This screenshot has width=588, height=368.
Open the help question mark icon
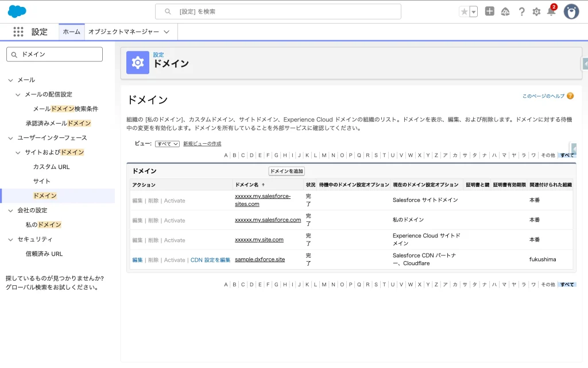(521, 11)
